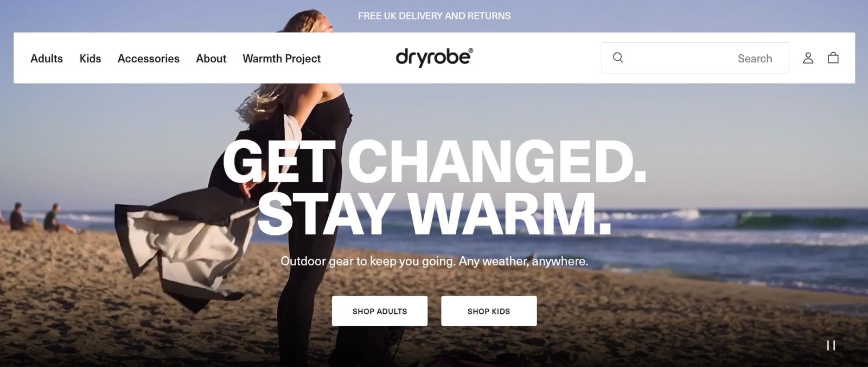Open the About menu item
The image size is (868, 367).
coord(211,59)
